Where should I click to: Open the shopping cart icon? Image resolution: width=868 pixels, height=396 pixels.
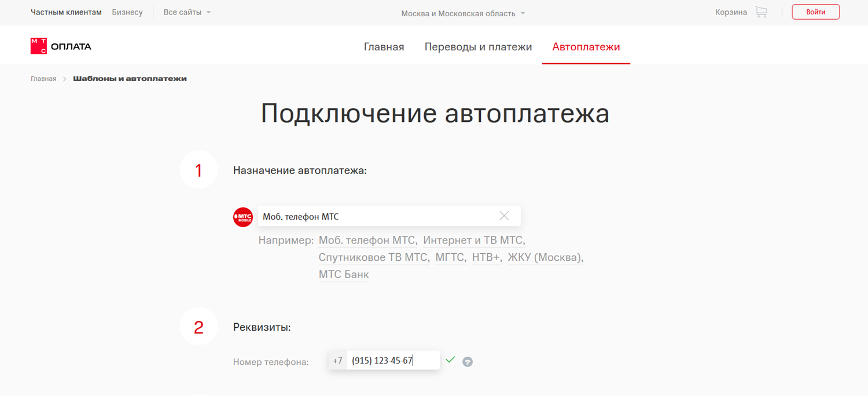(x=761, y=12)
